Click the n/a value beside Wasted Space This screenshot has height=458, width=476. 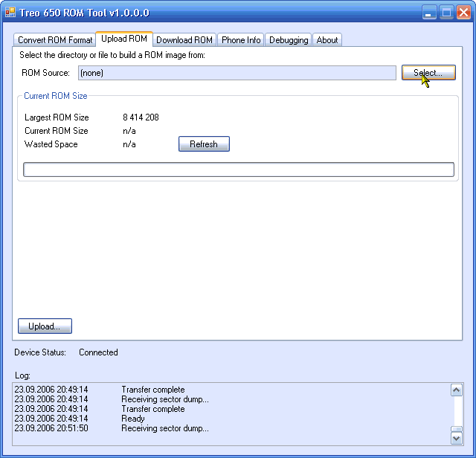[x=129, y=143]
